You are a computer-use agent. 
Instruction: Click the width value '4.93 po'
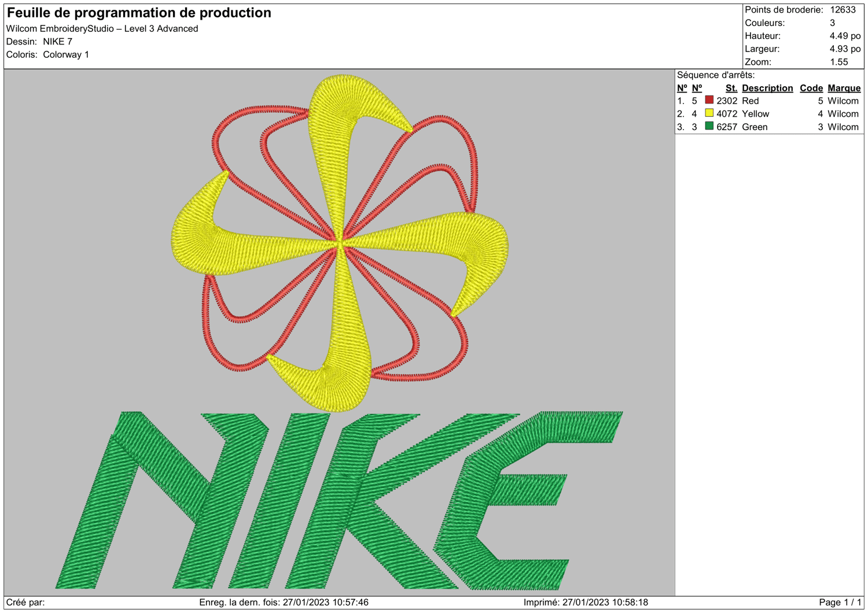[845, 49]
